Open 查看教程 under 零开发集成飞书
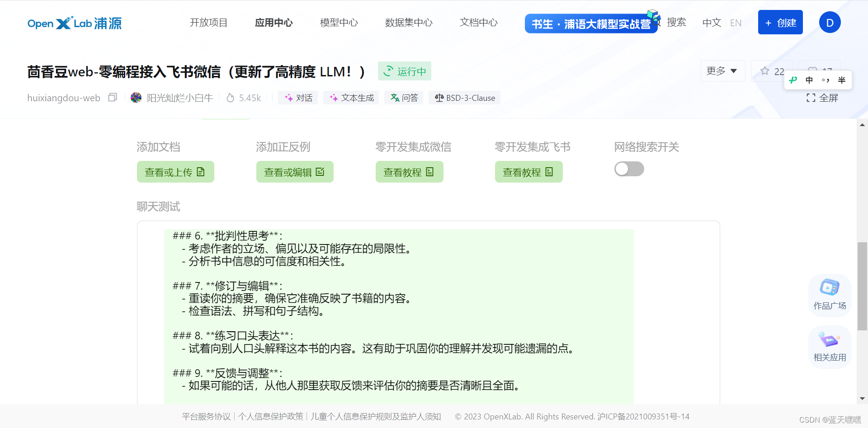Screen dimensions: 868x428 tap(529, 172)
